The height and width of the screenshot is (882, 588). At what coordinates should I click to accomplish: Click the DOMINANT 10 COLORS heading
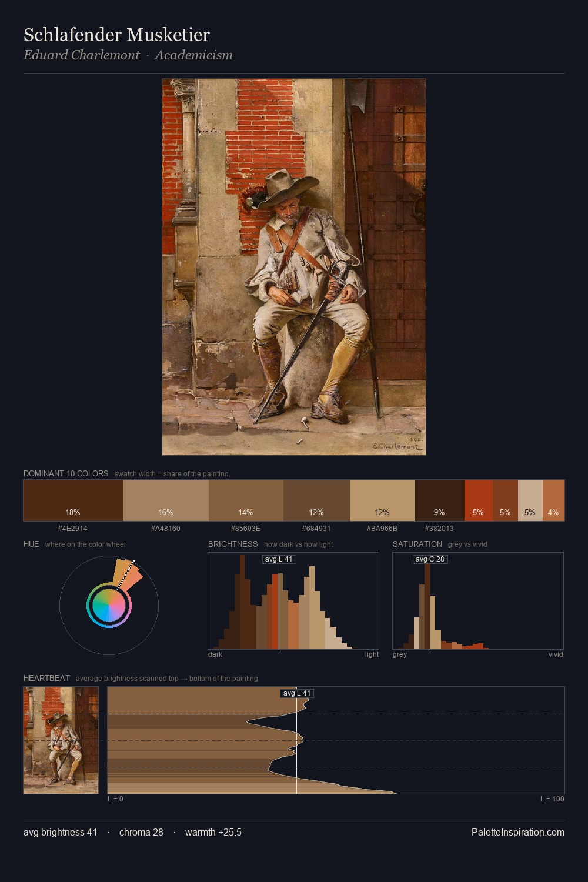point(66,473)
